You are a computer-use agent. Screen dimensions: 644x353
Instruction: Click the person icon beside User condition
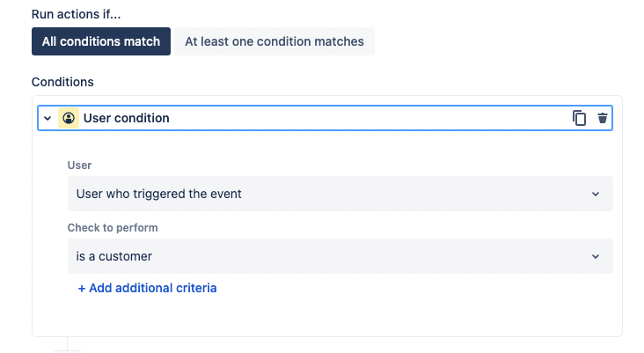coord(69,118)
